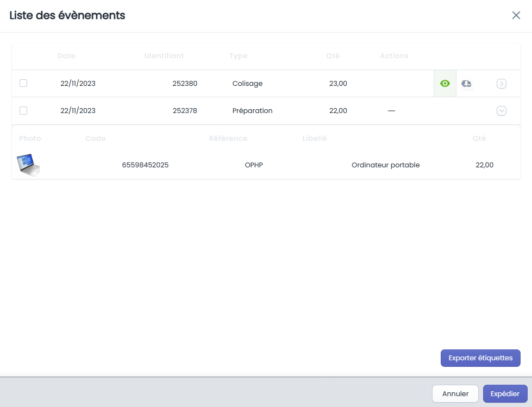Click the delivery truck icon in Colisage row
The width and height of the screenshot is (532, 407).
[x=466, y=84]
